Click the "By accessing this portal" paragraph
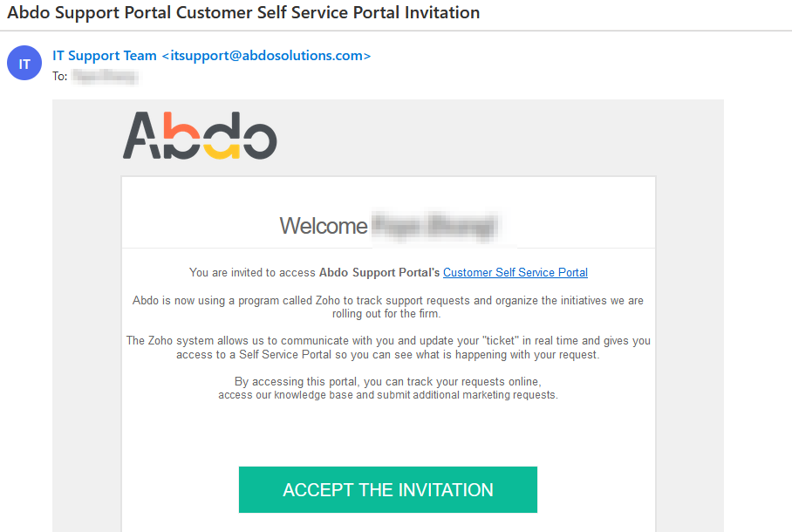 pyautogui.click(x=388, y=388)
